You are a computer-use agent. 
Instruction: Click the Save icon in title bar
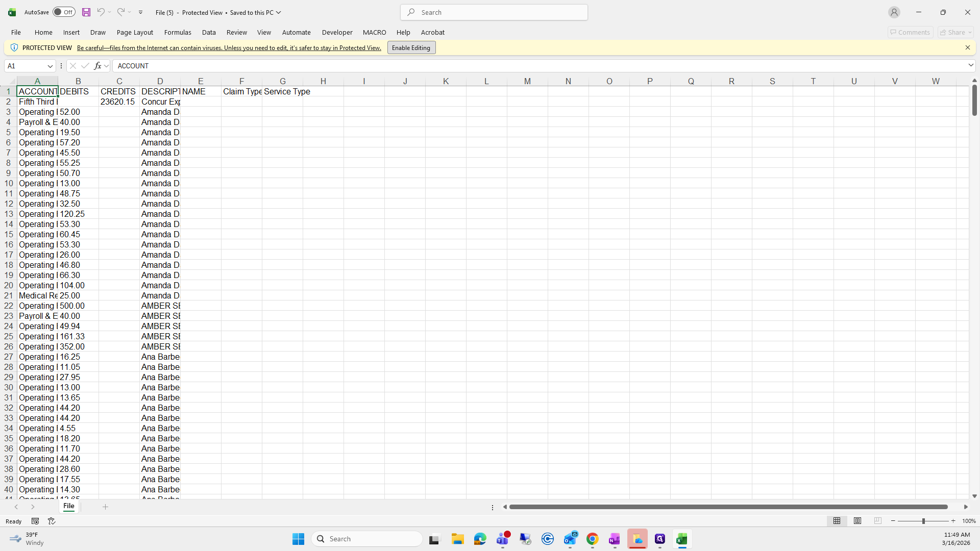coord(86,12)
